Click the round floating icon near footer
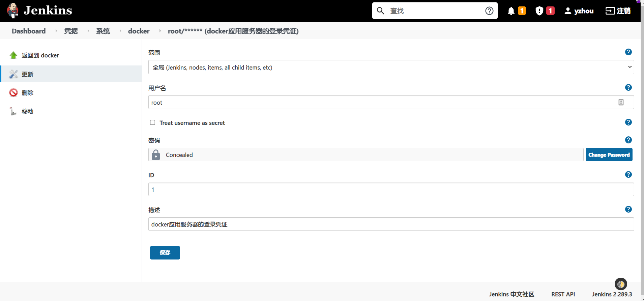 click(621, 284)
